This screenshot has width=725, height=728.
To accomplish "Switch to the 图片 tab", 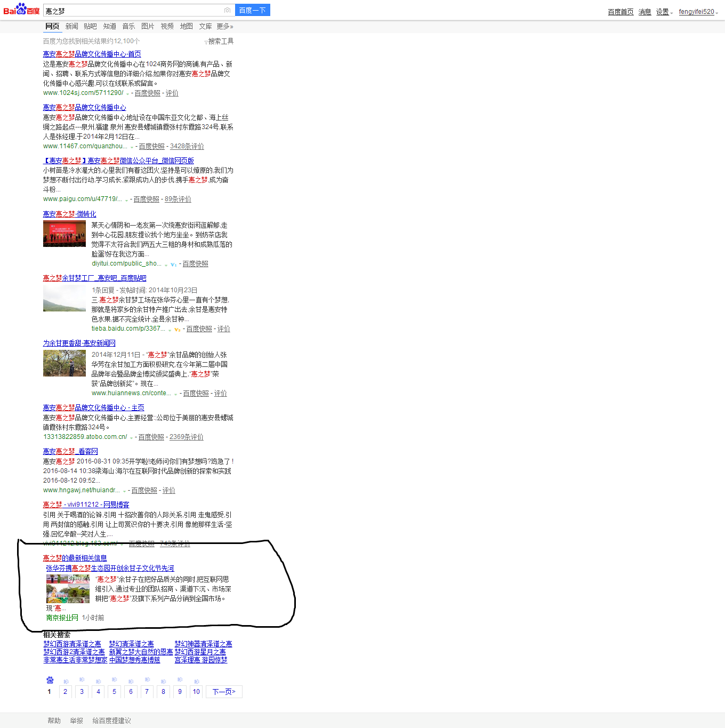I will (148, 26).
